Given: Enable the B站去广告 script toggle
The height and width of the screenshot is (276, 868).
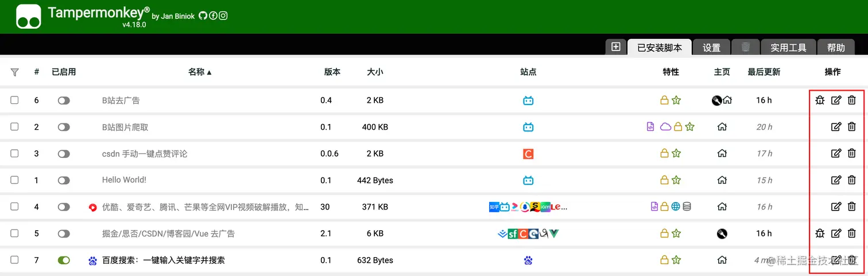Looking at the screenshot, I should click(x=64, y=100).
